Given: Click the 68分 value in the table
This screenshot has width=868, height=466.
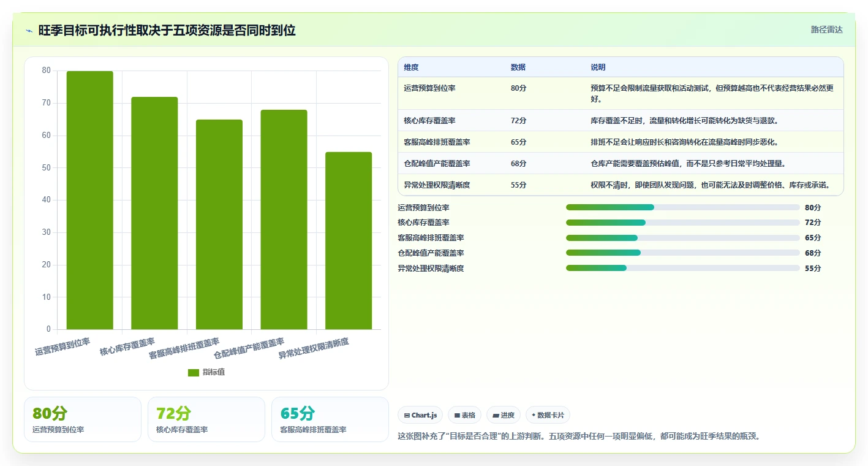Looking at the screenshot, I should point(518,164).
